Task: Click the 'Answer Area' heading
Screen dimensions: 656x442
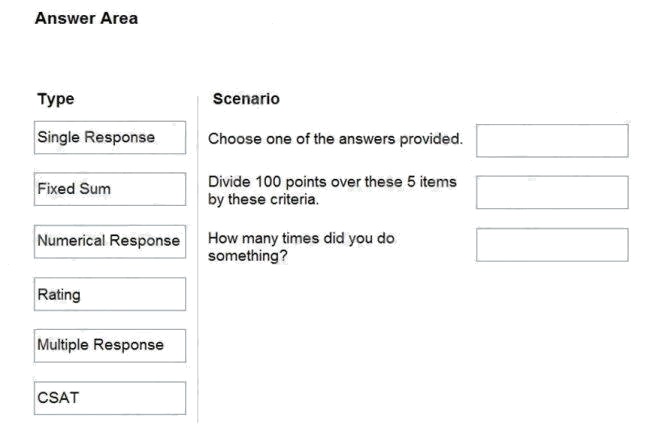Action: click(86, 18)
